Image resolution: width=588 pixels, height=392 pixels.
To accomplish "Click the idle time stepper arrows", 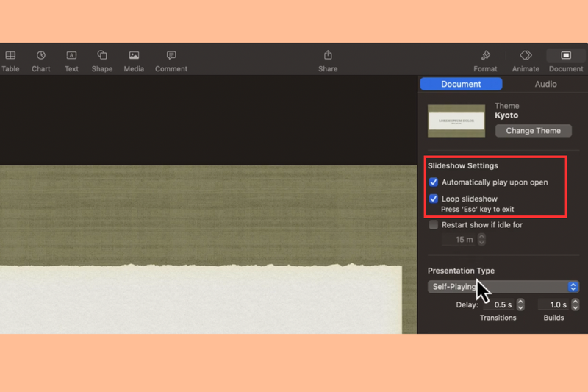I will [x=482, y=240].
